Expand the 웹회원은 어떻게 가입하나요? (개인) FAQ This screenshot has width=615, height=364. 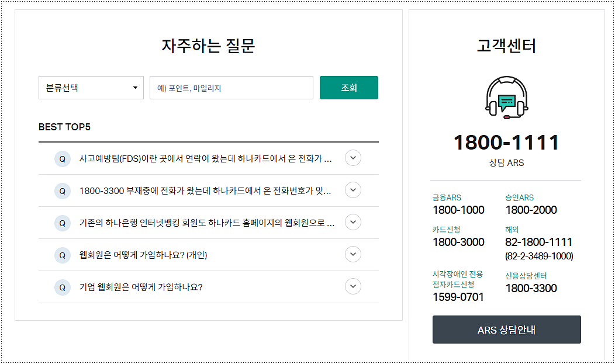tap(353, 254)
